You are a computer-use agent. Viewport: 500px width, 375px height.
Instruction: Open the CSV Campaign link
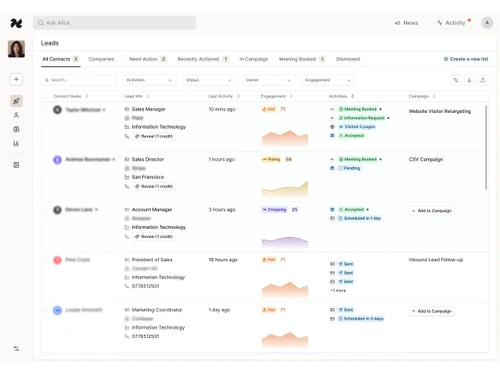click(x=426, y=159)
